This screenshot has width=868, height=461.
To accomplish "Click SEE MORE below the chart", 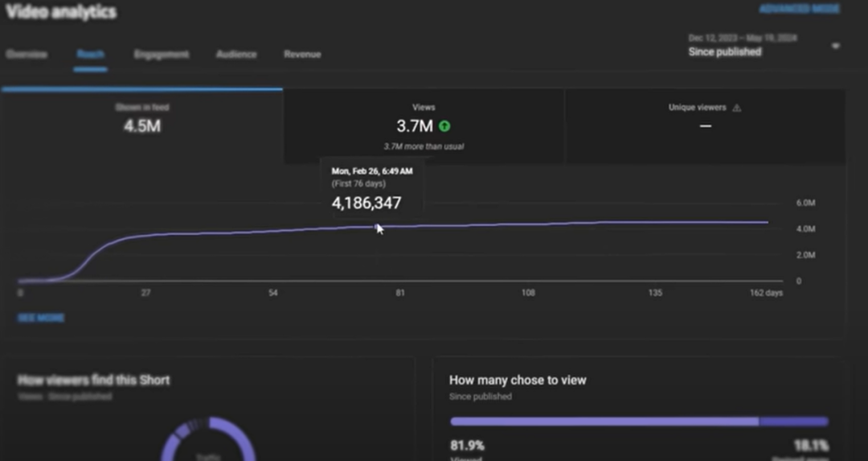I will tap(41, 318).
